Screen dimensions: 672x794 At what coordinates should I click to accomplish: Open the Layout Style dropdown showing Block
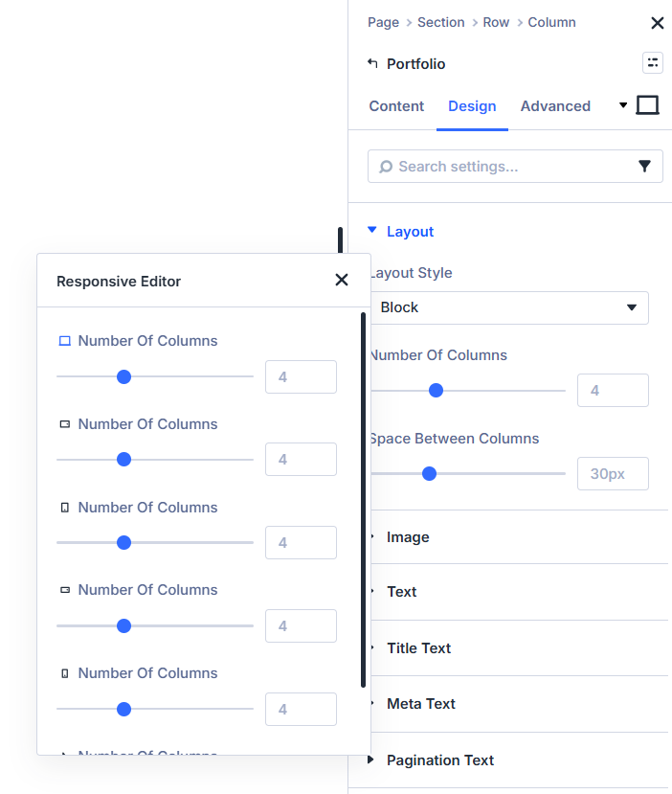click(508, 307)
